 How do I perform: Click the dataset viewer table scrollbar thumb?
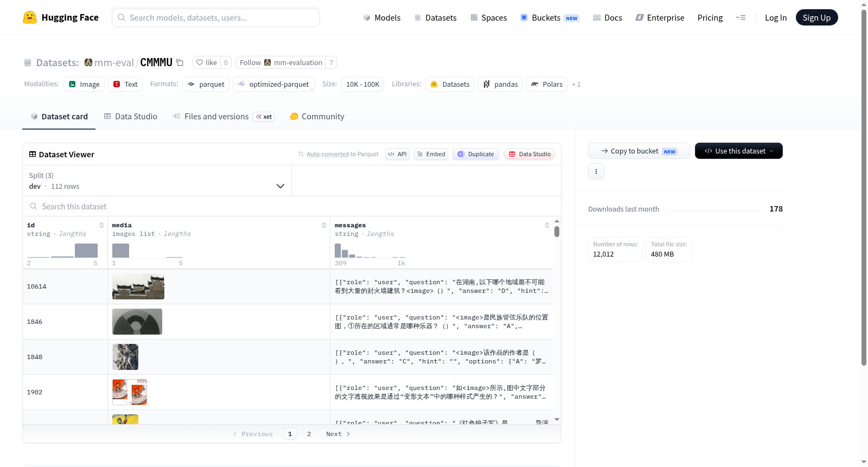[x=557, y=232]
